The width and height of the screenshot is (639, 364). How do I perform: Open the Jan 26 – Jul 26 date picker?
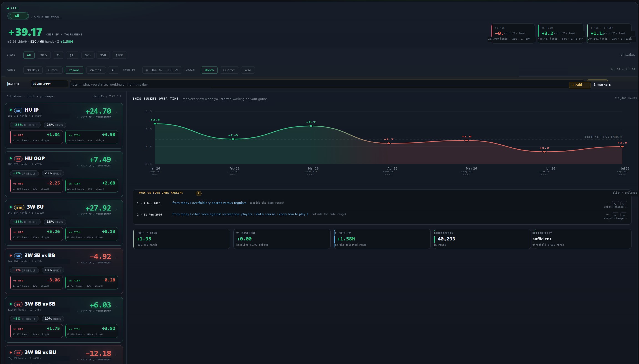point(162,70)
